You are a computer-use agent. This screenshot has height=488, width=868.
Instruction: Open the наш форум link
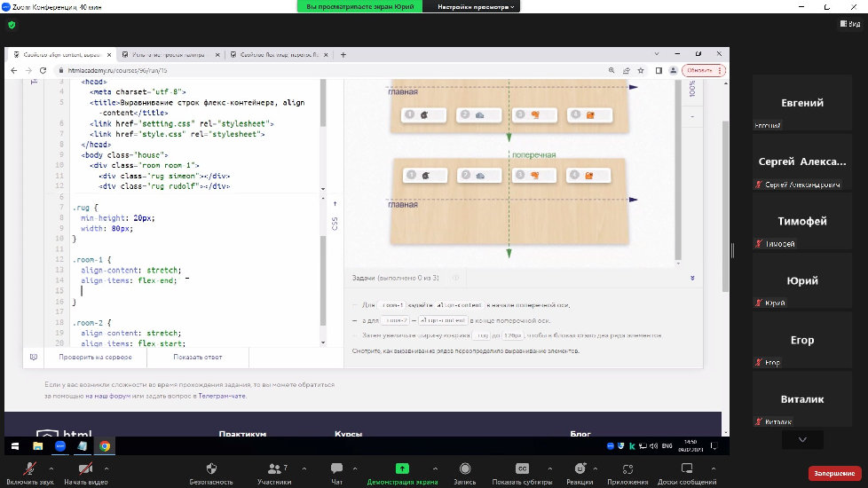click(108, 396)
